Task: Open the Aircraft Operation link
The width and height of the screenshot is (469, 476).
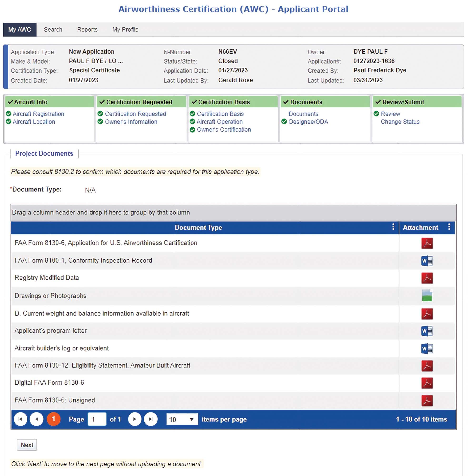Action: point(219,122)
